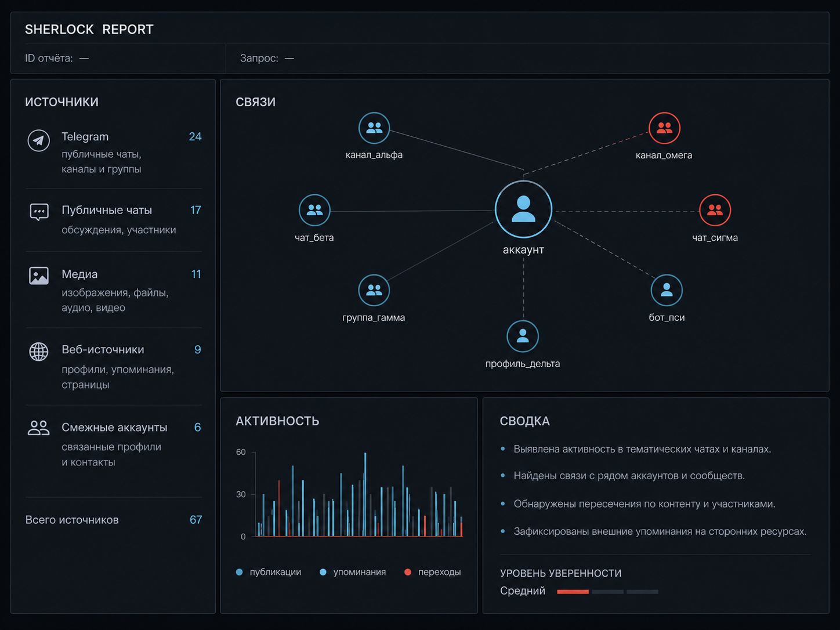Click the СВЯЗИ panel heading

click(256, 102)
